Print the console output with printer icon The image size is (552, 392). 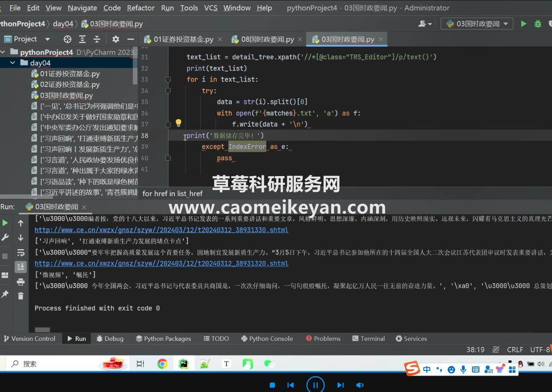(21, 282)
